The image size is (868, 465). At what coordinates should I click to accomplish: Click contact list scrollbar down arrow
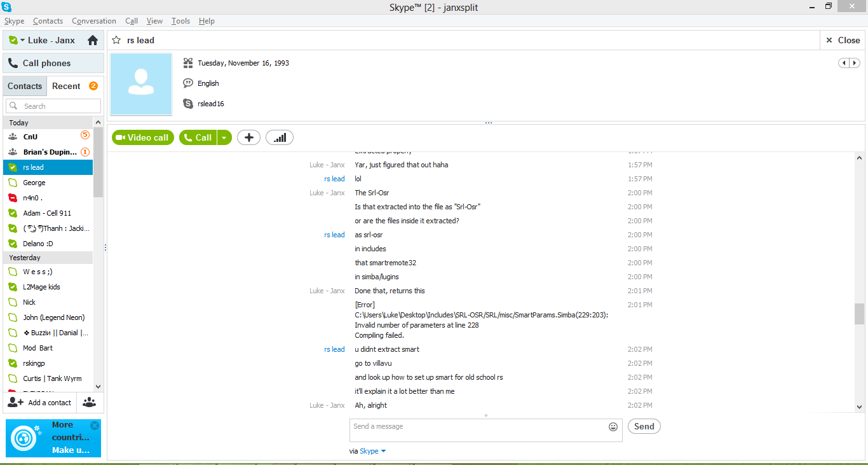point(98,386)
